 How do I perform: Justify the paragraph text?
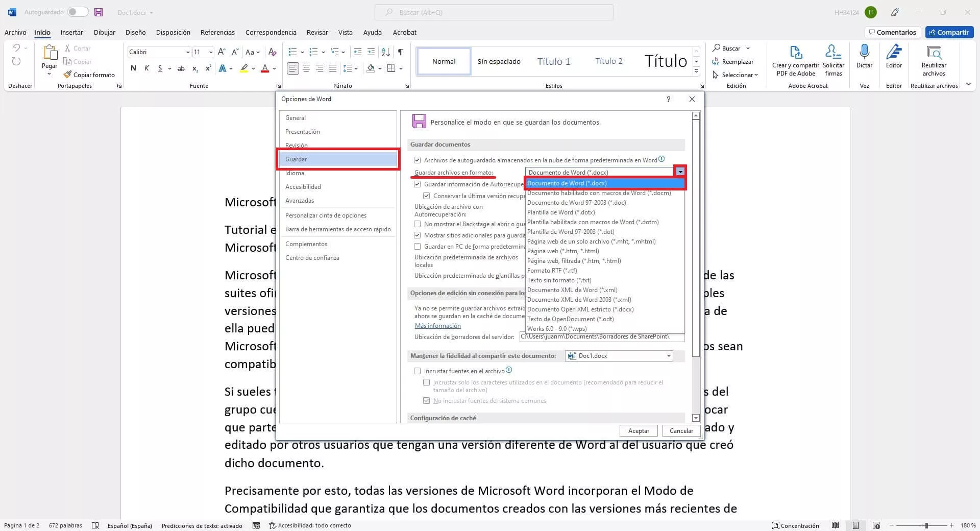pyautogui.click(x=333, y=68)
